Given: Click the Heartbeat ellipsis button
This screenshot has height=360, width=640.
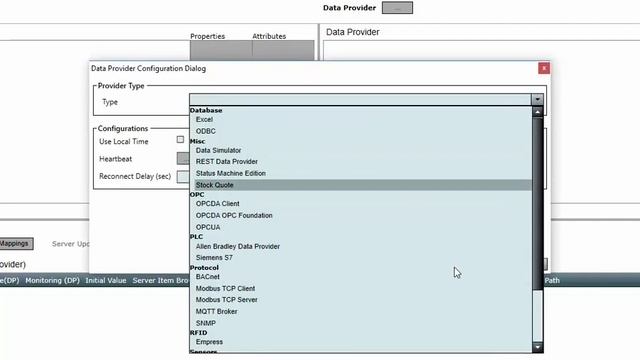Looking at the screenshot, I should [x=183, y=159].
